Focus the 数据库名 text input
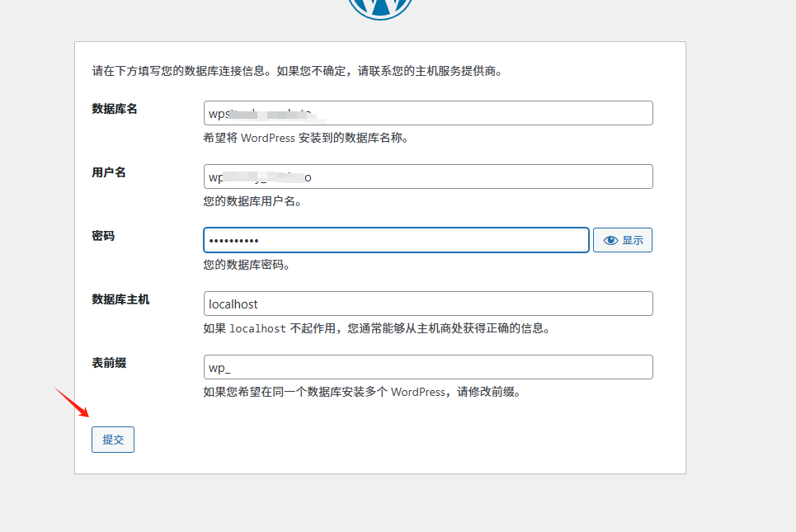This screenshot has width=796, height=532. click(428, 113)
